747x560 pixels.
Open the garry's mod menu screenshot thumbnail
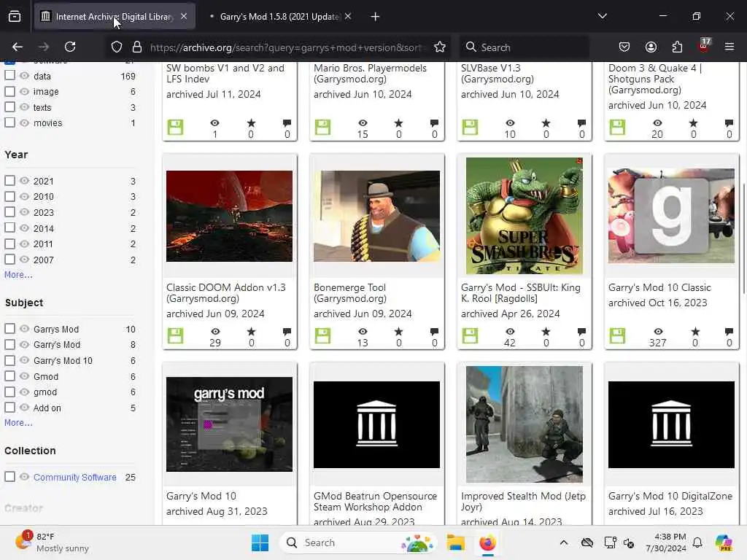(229, 424)
